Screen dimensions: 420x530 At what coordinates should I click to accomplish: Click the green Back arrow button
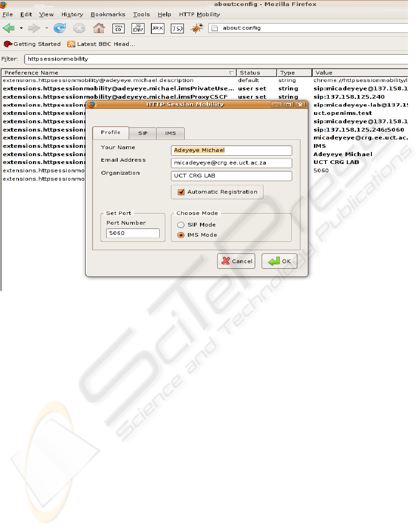[x=9, y=28]
